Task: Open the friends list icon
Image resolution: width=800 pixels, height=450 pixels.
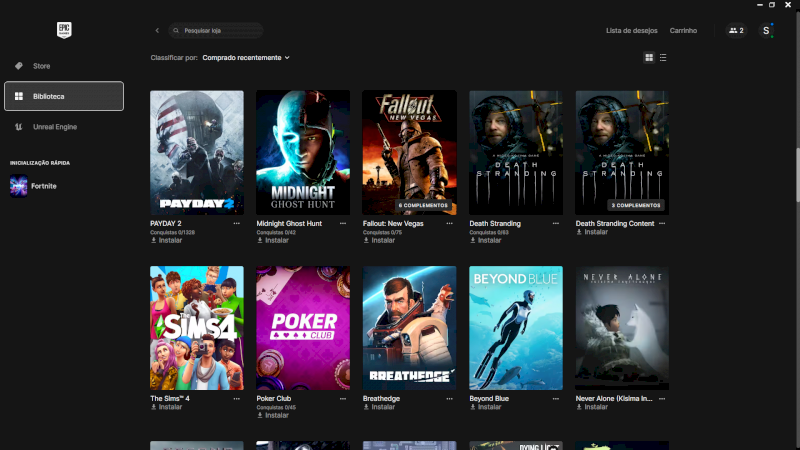Action: [736, 31]
